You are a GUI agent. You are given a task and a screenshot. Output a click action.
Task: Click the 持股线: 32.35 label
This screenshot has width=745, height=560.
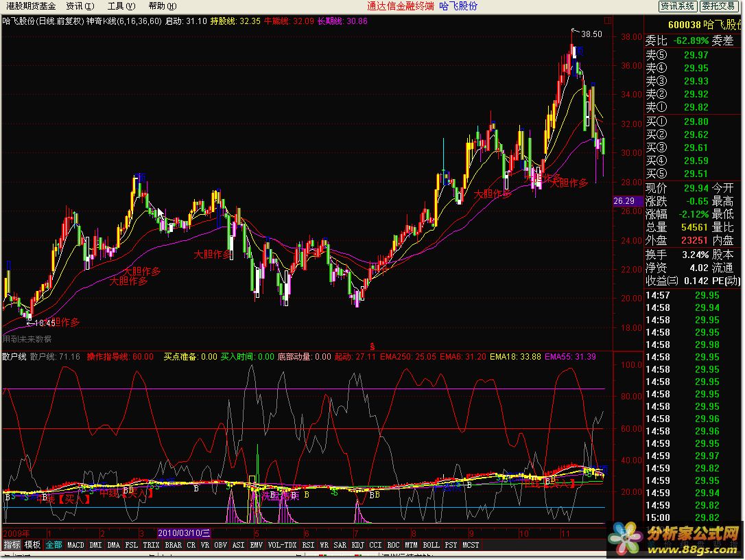[235, 21]
